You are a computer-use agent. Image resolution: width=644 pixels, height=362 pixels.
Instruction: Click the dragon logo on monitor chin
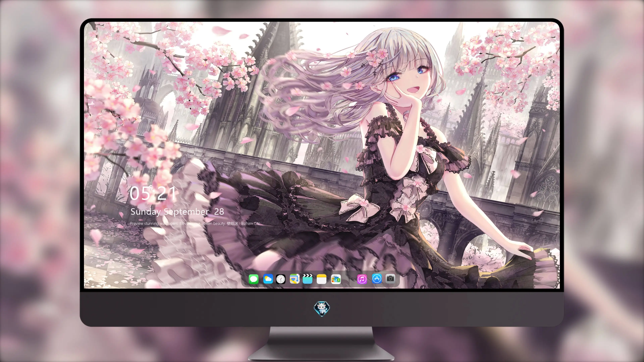(x=322, y=309)
